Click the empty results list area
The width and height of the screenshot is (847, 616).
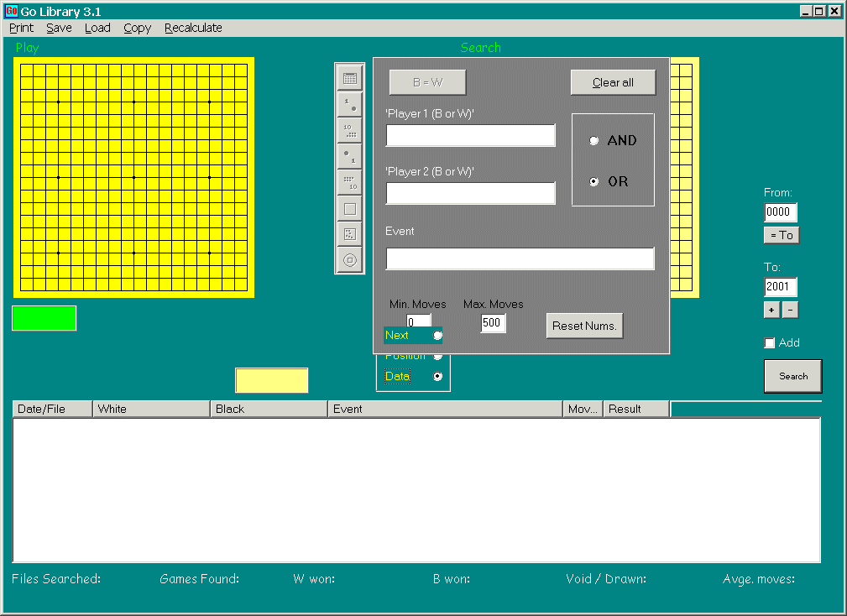(x=416, y=490)
